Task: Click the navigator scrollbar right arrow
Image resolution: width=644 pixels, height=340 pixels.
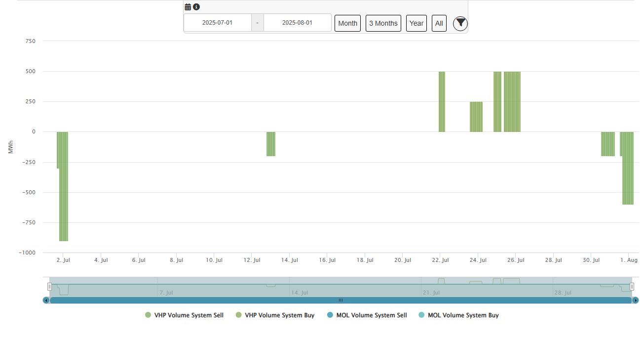Action: [x=636, y=300]
